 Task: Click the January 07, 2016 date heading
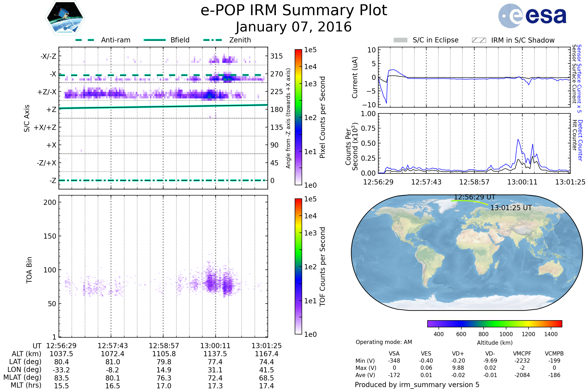(x=294, y=27)
